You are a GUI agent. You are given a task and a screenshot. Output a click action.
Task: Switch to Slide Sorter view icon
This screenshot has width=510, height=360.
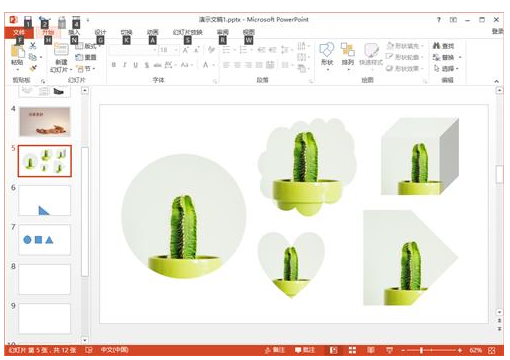[352, 350]
